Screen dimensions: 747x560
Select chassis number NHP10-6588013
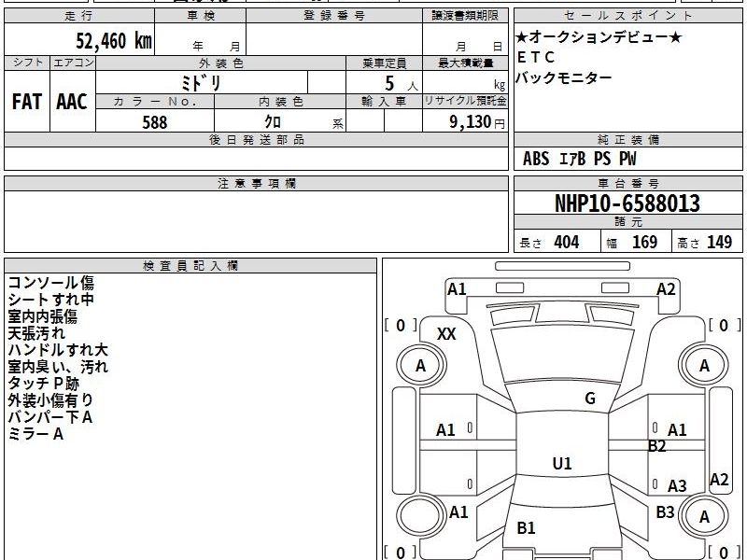[x=627, y=203]
